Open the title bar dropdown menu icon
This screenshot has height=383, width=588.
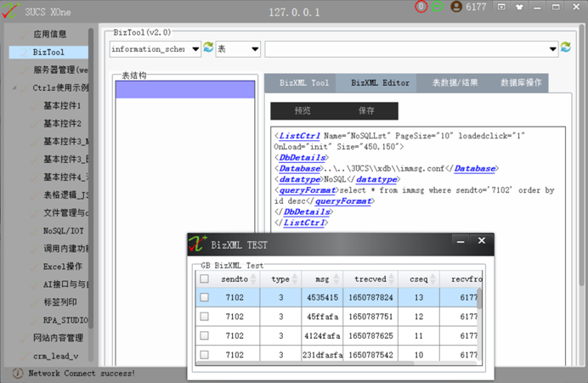tap(501, 7)
